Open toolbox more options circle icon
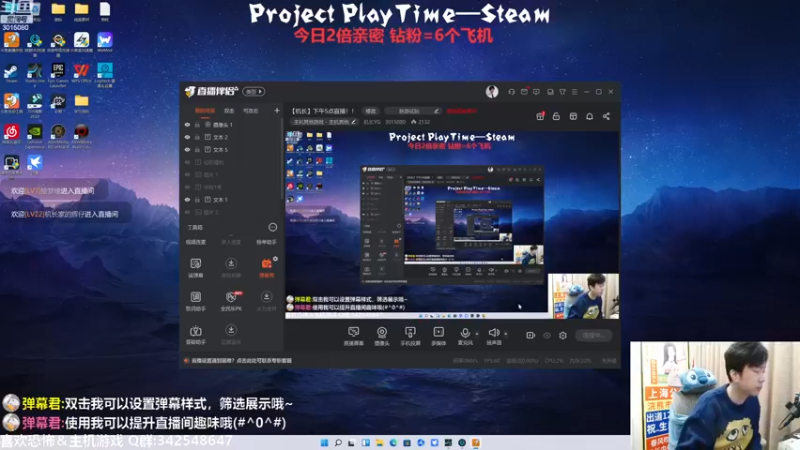 272,227
